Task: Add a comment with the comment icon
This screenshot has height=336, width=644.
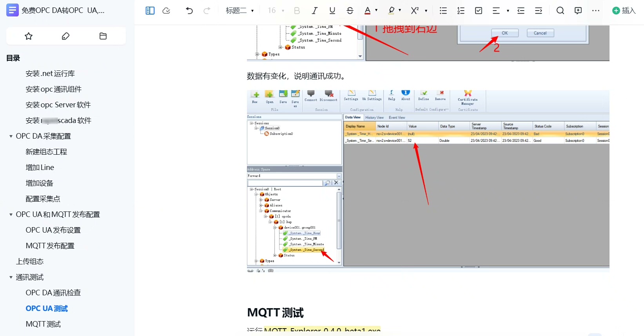Action: click(x=578, y=11)
